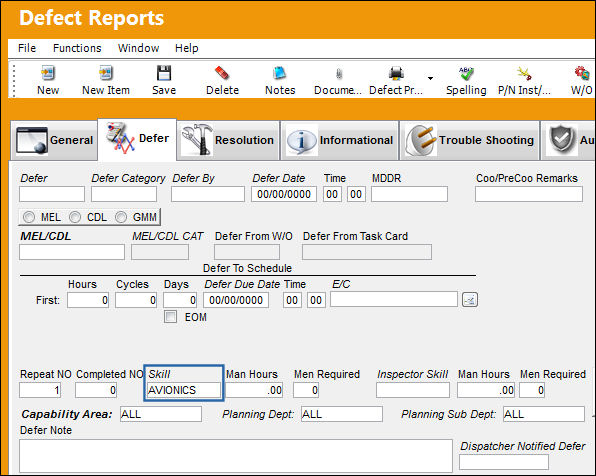Click the Defer From Task Card field

click(x=367, y=252)
